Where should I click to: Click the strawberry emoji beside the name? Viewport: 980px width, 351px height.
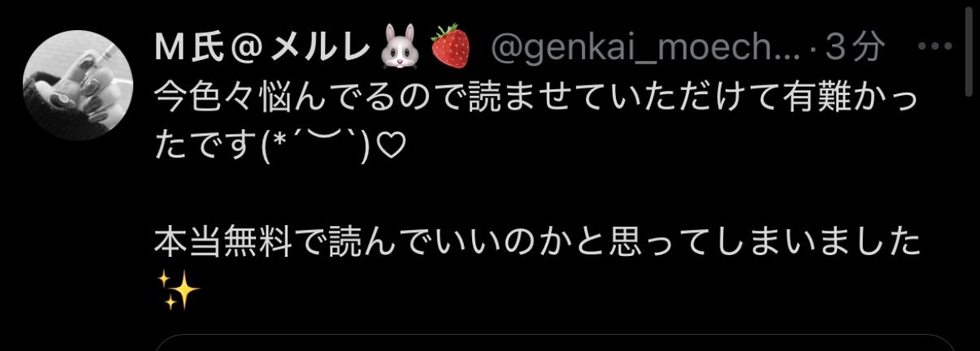point(449,50)
